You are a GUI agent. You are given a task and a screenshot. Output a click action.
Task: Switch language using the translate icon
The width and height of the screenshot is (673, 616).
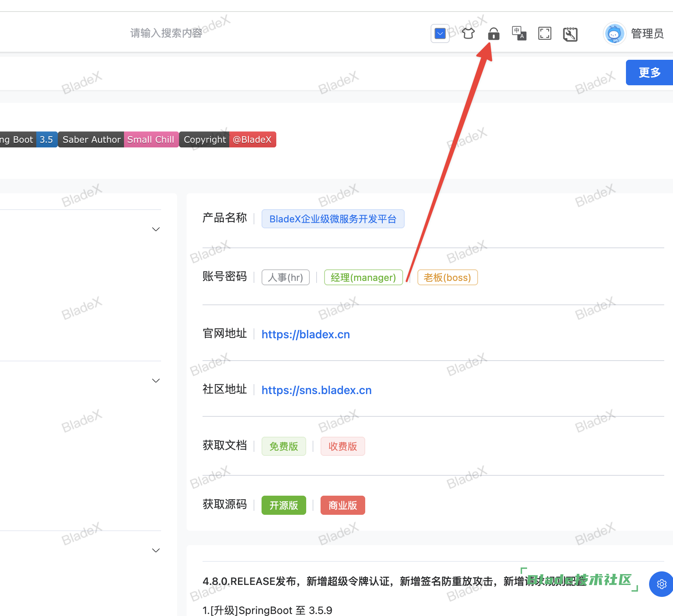[x=519, y=34]
